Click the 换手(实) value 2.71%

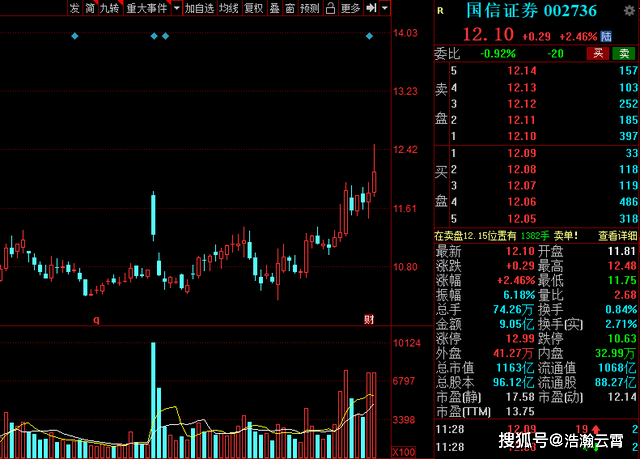[621, 324]
